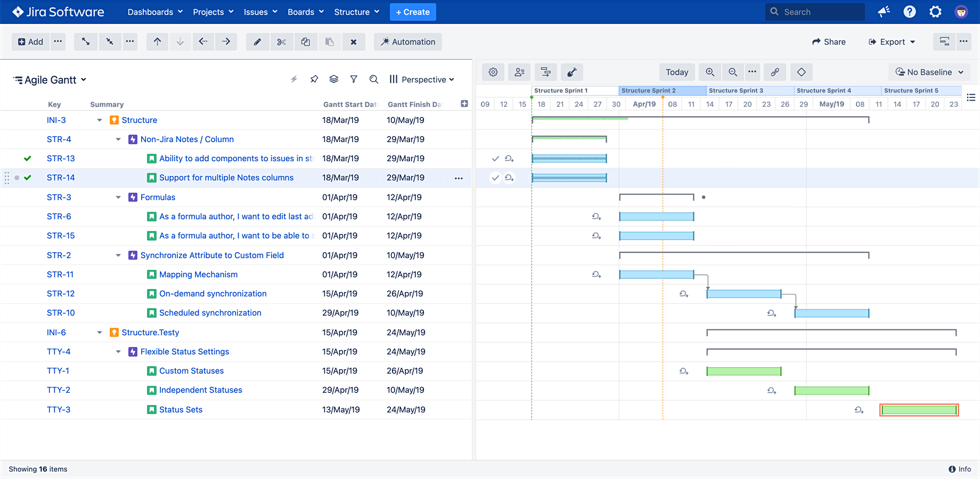The image size is (980, 479).
Task: Click the STR-12 On-demand synchronization bar
Action: point(744,294)
